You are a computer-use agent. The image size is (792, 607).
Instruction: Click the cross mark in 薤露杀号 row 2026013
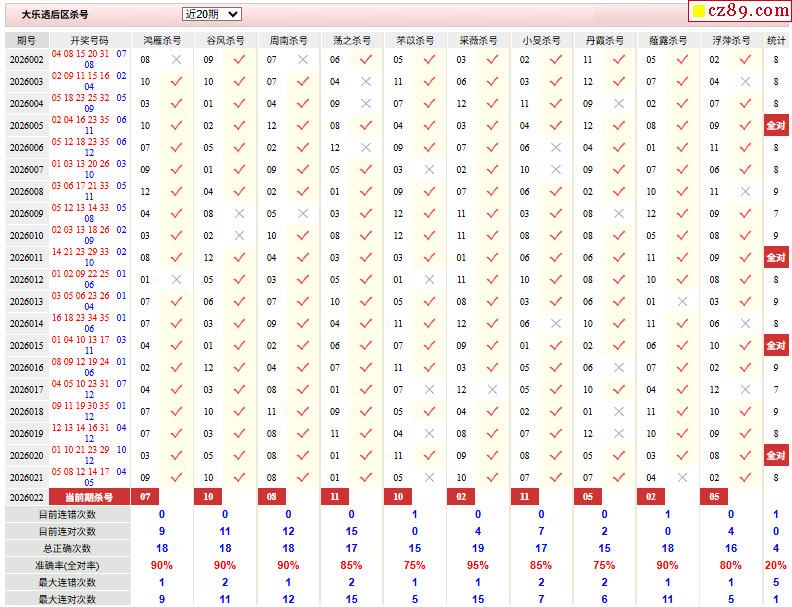(682, 302)
